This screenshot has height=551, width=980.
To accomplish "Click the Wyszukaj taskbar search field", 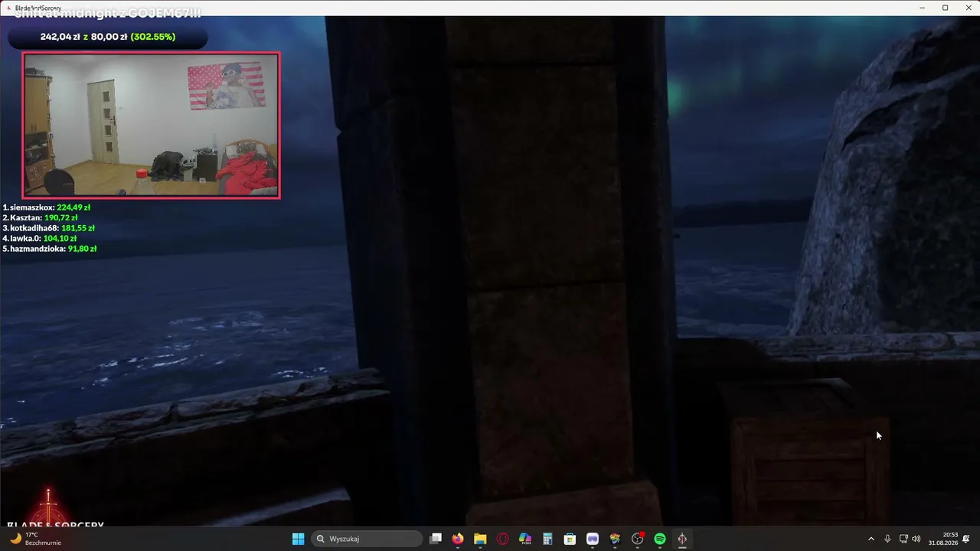I will pyautogui.click(x=367, y=539).
